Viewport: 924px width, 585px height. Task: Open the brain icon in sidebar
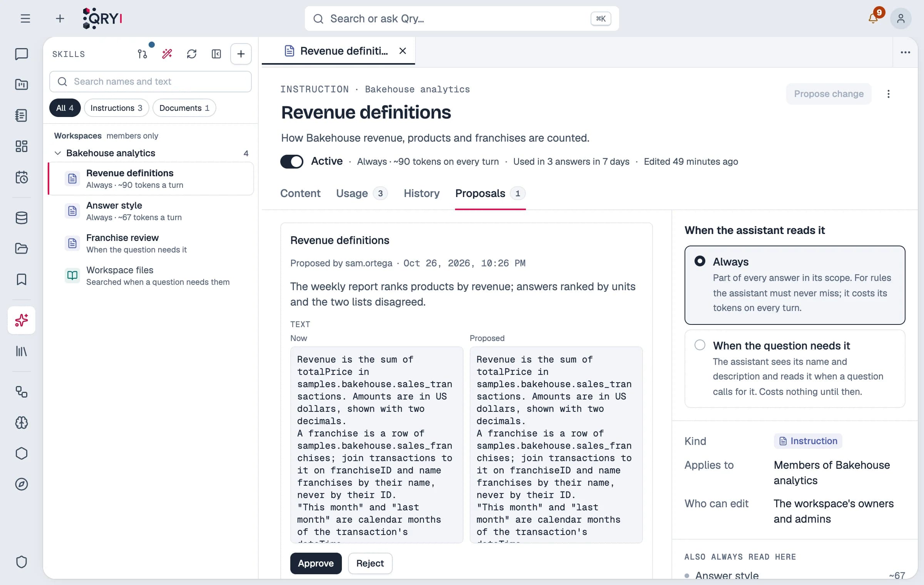pyautogui.click(x=22, y=423)
